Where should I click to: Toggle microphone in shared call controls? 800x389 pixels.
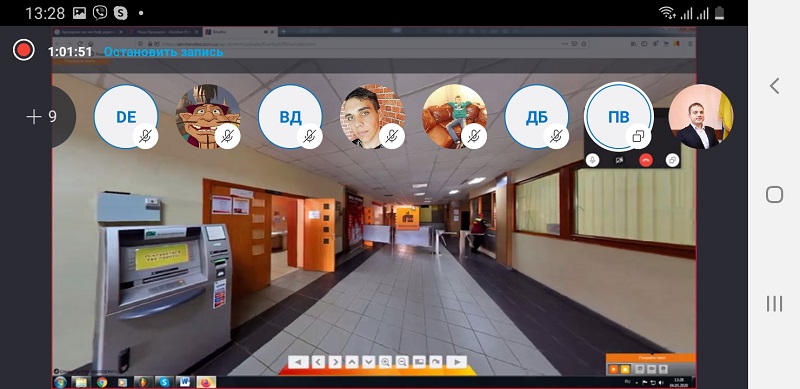click(x=592, y=160)
